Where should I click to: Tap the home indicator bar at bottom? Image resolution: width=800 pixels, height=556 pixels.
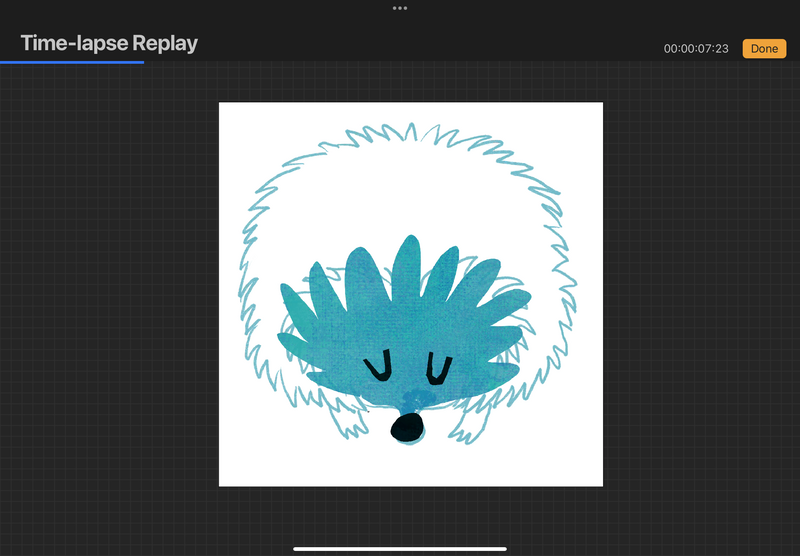point(400,548)
